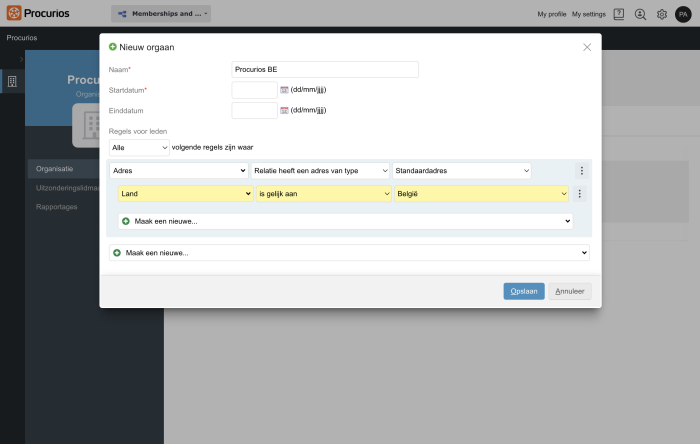Open the user search icon in header
The width and height of the screenshot is (700, 444).
coord(640,14)
